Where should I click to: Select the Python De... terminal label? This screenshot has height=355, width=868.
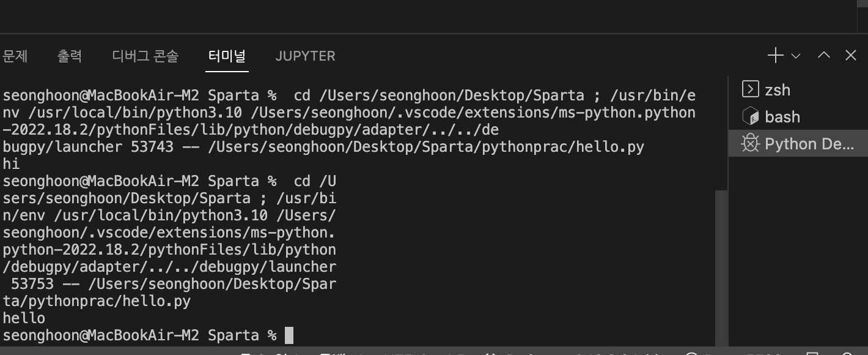point(809,144)
